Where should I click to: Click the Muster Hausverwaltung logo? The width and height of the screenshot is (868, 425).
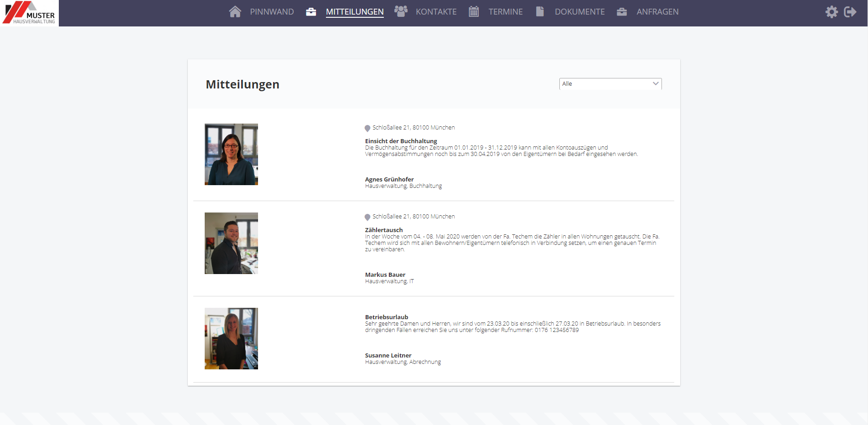coord(30,13)
